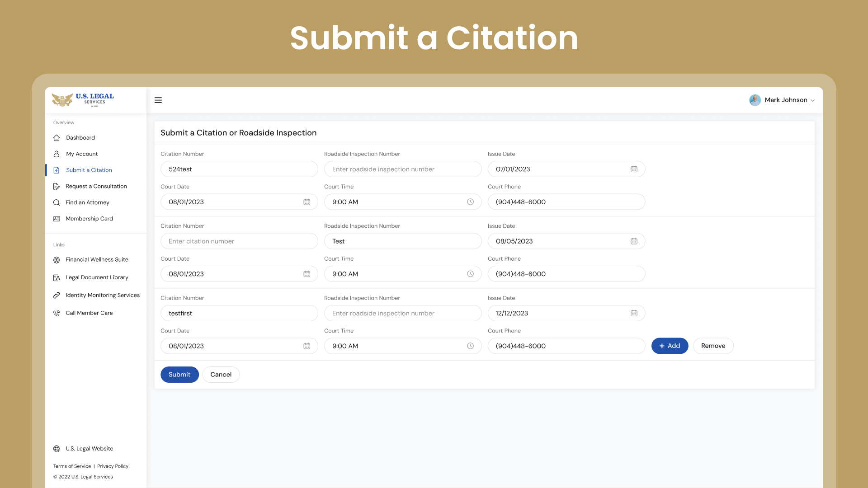Viewport: 868px width, 488px height.
Task: Toggle the hamburger menu icon
Action: pyautogui.click(x=158, y=100)
